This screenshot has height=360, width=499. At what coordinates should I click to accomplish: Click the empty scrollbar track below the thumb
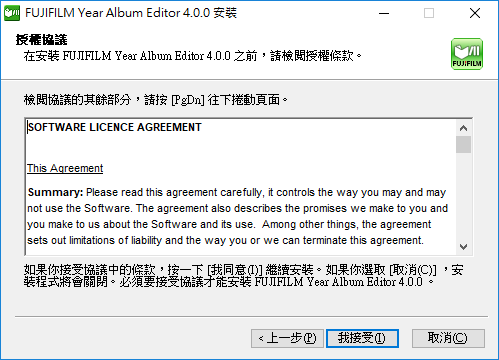click(x=463, y=196)
